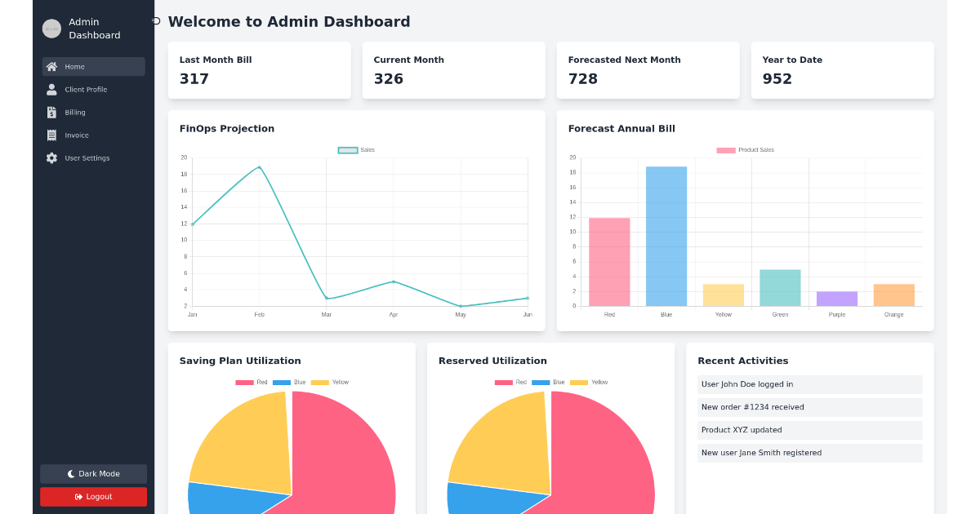Screen dimensions: 980x514
Task: Click the New order #1234 received activity entry
Action: coord(809,407)
